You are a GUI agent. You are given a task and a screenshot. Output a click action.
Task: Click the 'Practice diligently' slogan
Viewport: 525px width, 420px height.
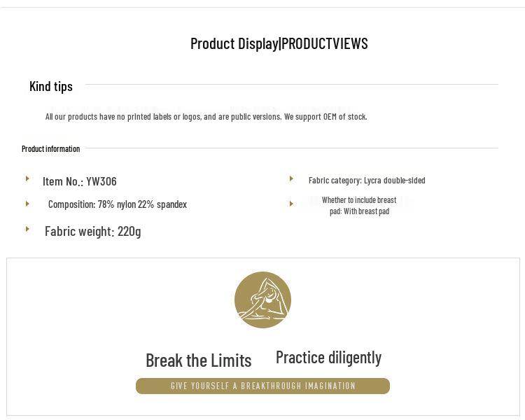click(x=328, y=358)
